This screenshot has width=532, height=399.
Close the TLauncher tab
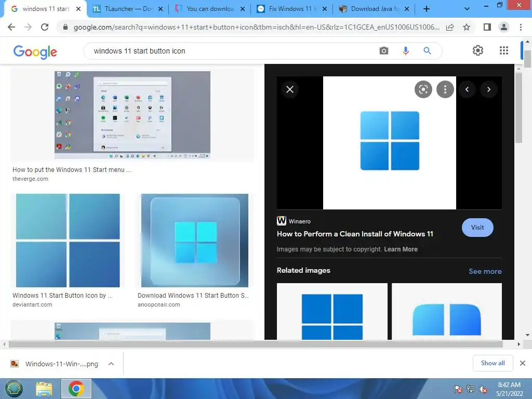[x=161, y=9]
